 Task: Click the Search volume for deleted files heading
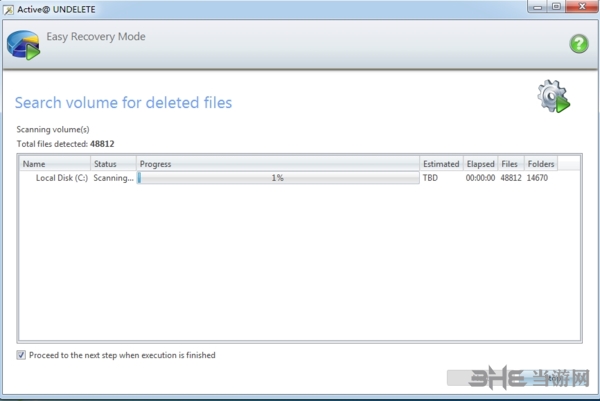123,103
